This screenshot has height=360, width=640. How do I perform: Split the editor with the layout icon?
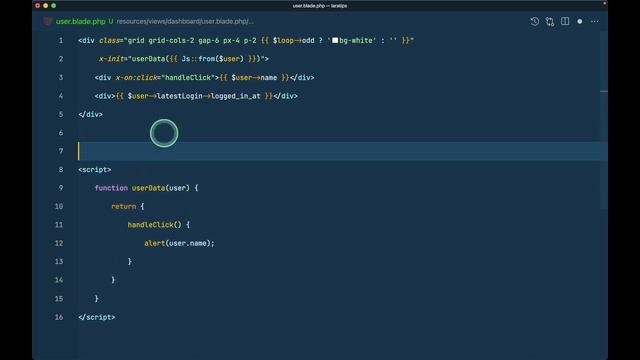pos(565,21)
